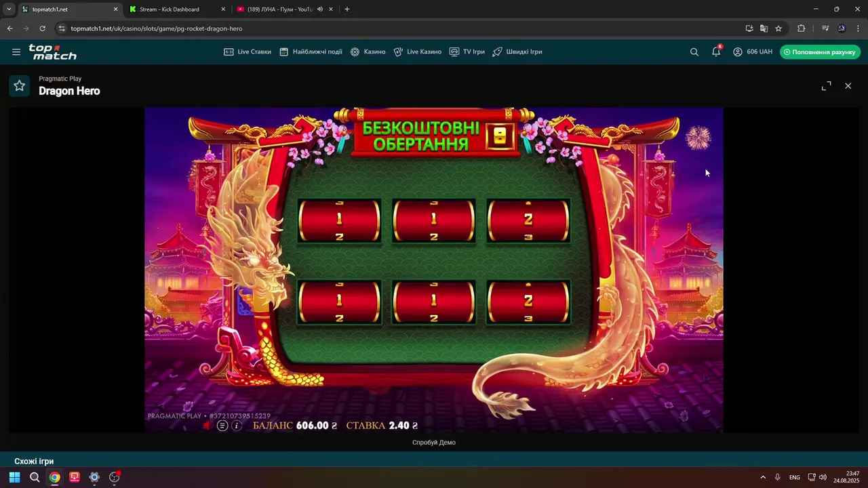Go to Казино section
The height and width of the screenshot is (488, 868).
[368, 52]
